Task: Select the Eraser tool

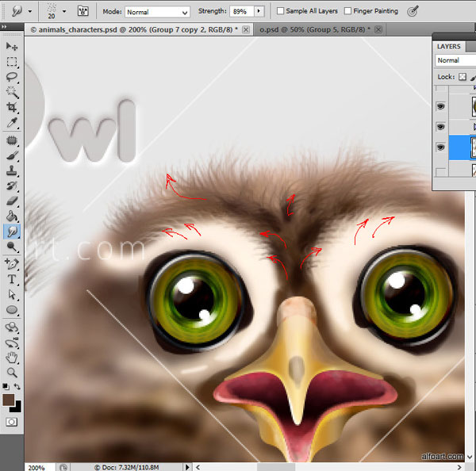Action: (12, 201)
